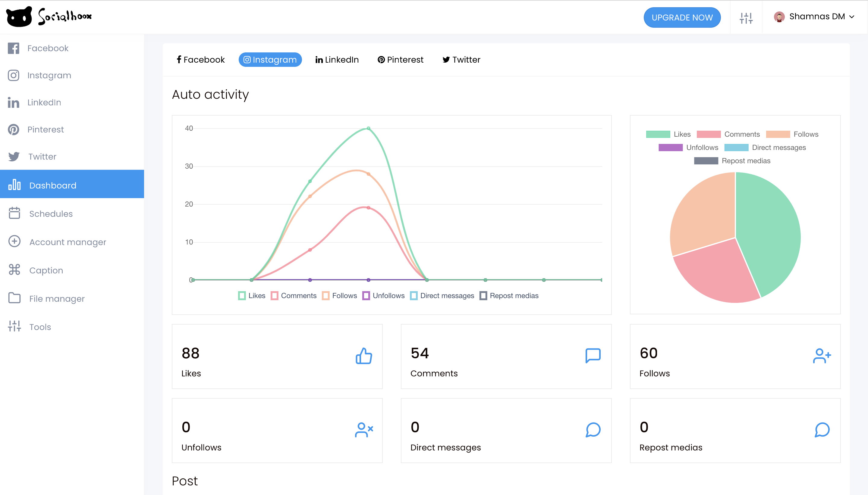Click the Follows color swatch in pie legend
The width and height of the screenshot is (868, 495).
[x=778, y=134]
